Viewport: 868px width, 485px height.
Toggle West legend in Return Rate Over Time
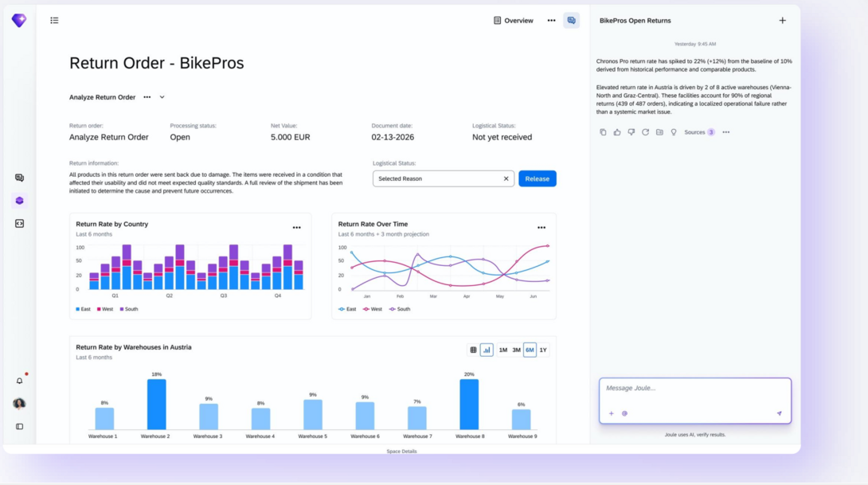373,309
